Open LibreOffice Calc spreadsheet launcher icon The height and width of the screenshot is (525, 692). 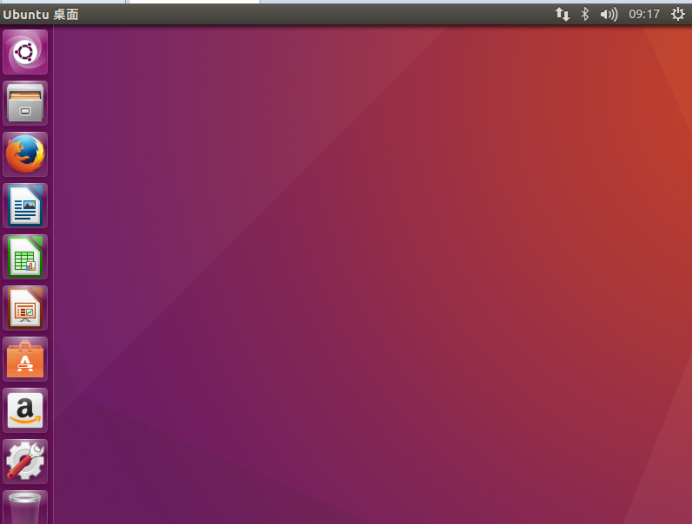[25, 257]
